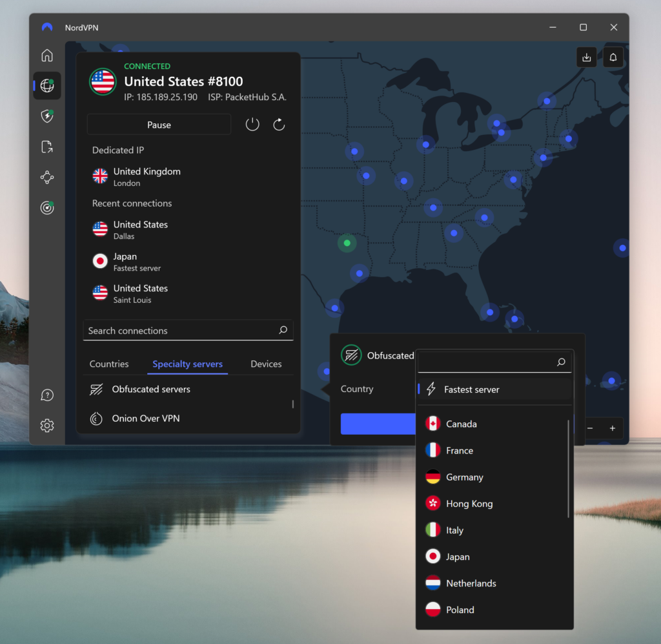Screen dimensions: 661x644
Task: Reconnect to recent United States Dallas
Action: 188,230
